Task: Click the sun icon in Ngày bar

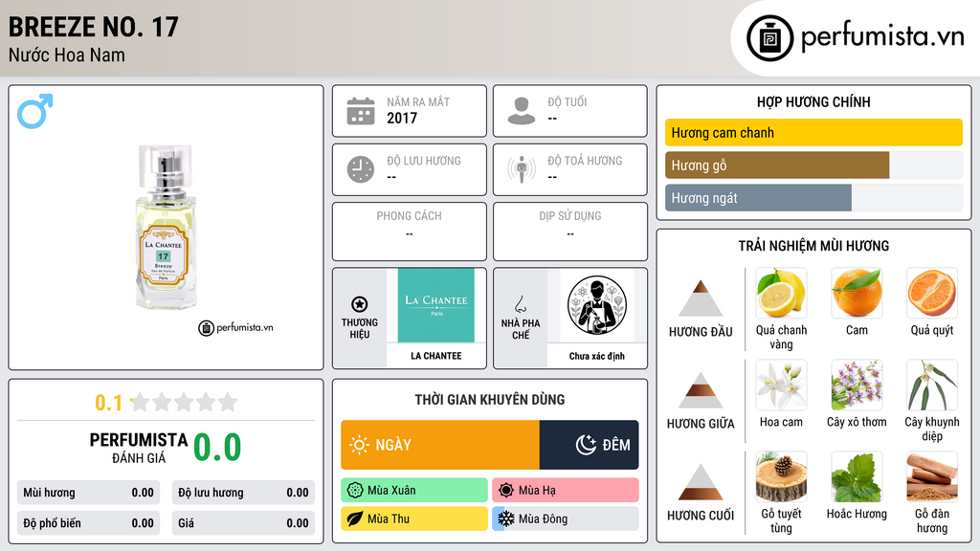Action: pyautogui.click(x=360, y=445)
